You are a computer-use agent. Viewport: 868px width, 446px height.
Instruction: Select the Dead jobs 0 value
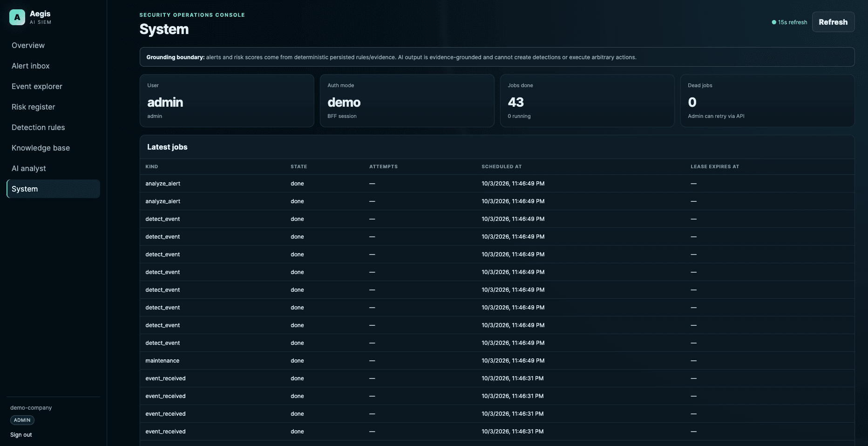click(692, 102)
